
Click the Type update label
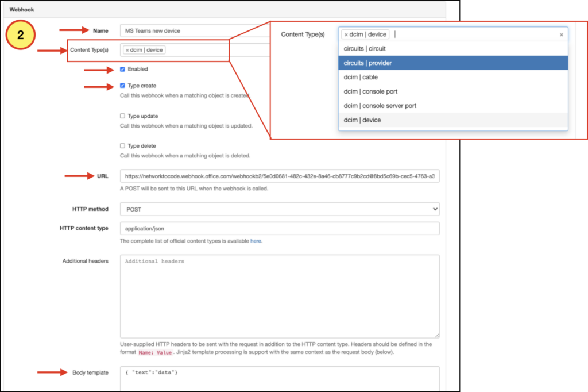[143, 116]
